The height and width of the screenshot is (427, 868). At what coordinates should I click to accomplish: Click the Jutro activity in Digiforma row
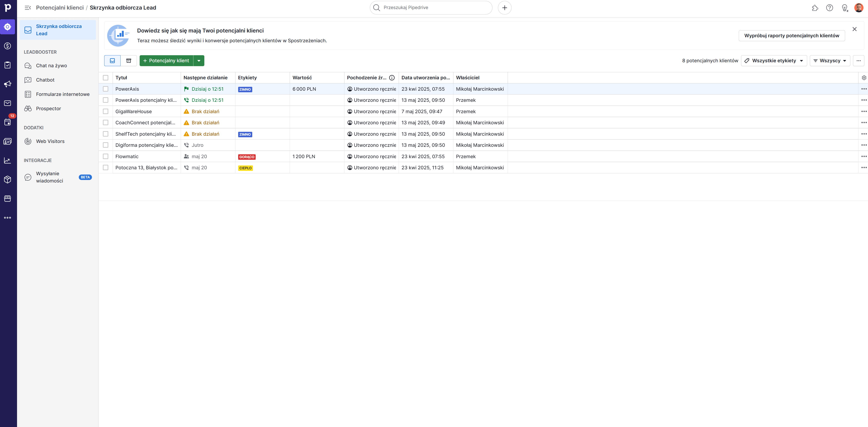pyautogui.click(x=198, y=145)
